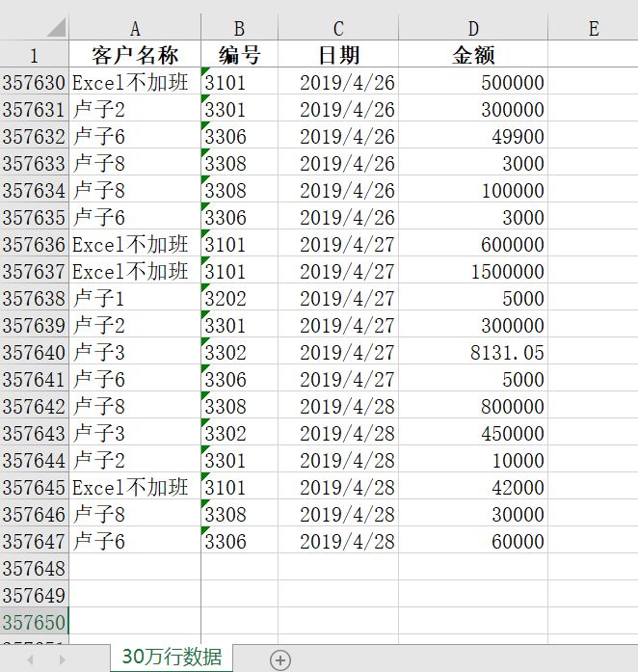The width and height of the screenshot is (638, 672).
Task: Select row header 357630
Action: [x=34, y=81]
